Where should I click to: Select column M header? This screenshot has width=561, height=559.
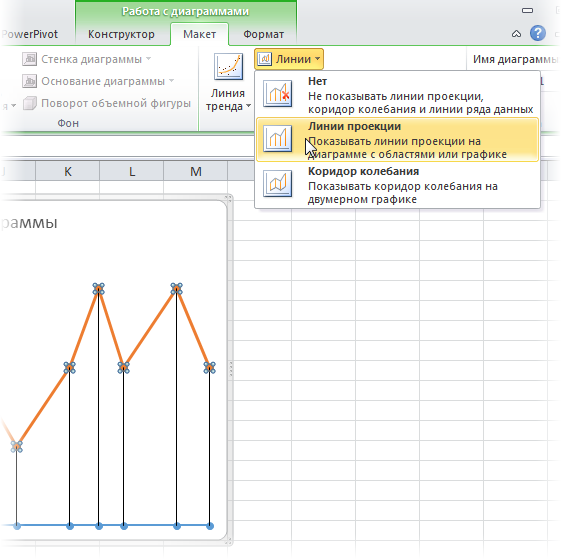click(x=196, y=171)
